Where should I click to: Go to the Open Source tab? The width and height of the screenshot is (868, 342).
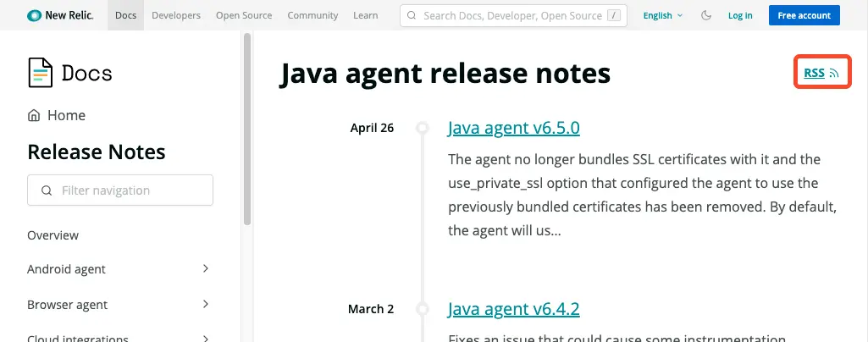click(x=244, y=15)
